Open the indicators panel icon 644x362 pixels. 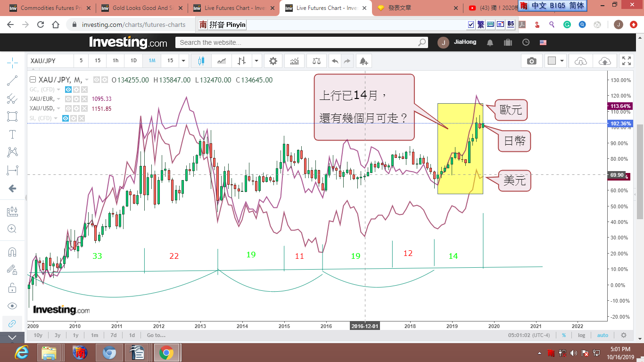[x=294, y=61]
